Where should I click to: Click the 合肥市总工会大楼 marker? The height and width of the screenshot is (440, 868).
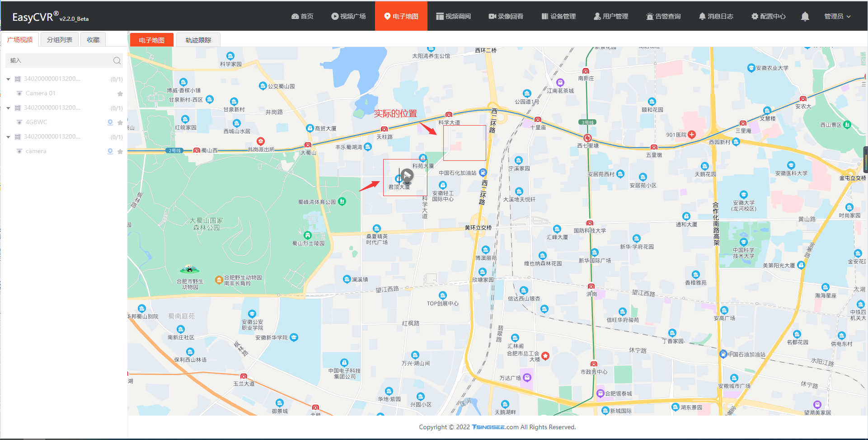pyautogui.click(x=545, y=356)
